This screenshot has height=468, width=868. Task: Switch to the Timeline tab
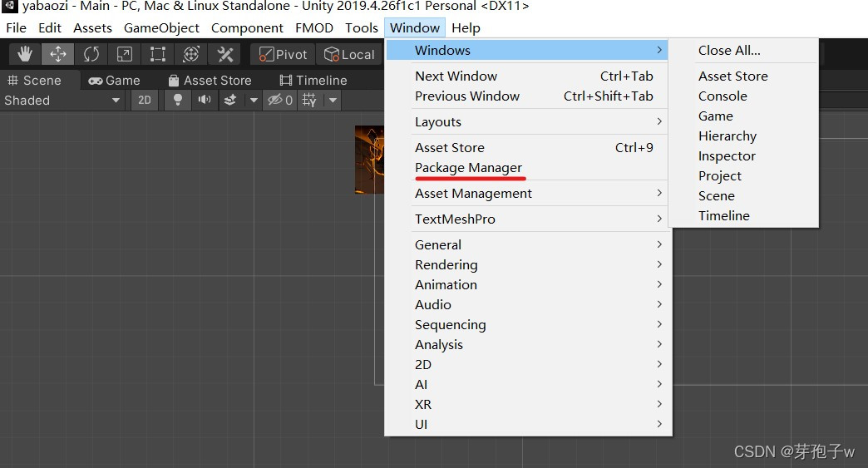(313, 80)
